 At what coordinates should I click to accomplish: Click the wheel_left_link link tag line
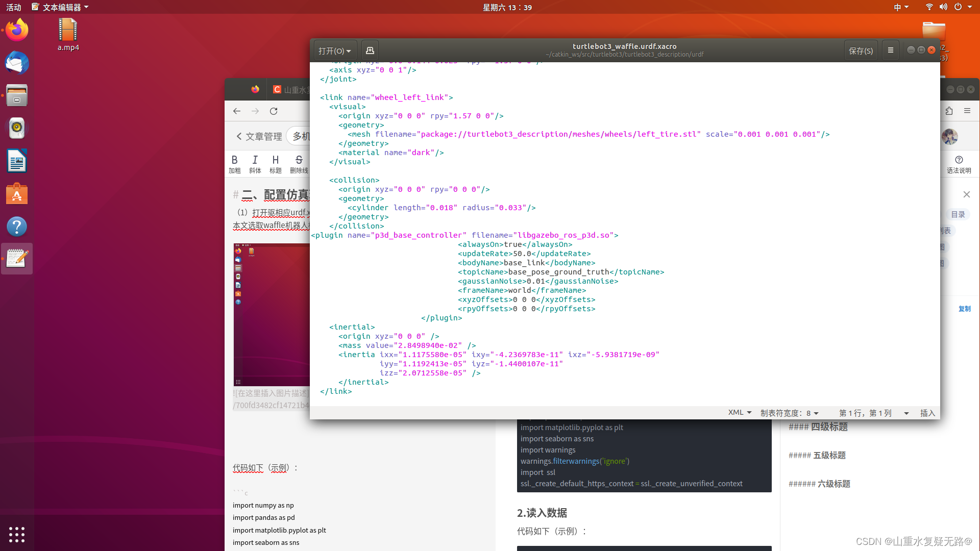pos(386,97)
